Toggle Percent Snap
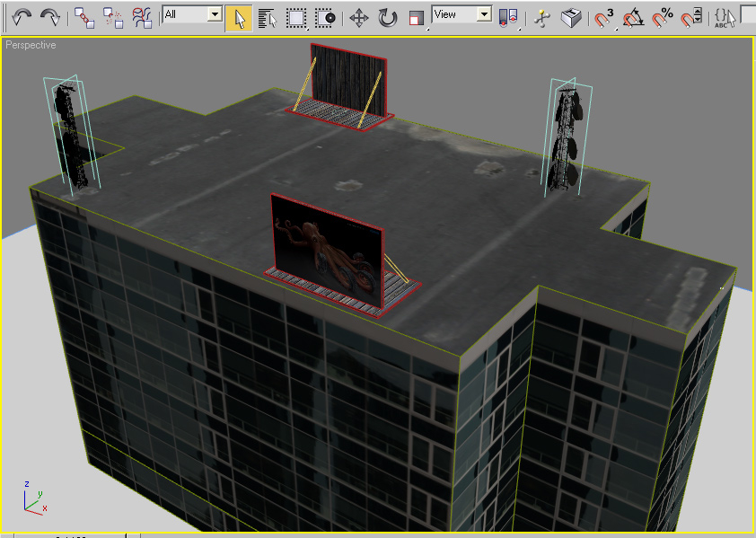 (x=661, y=15)
